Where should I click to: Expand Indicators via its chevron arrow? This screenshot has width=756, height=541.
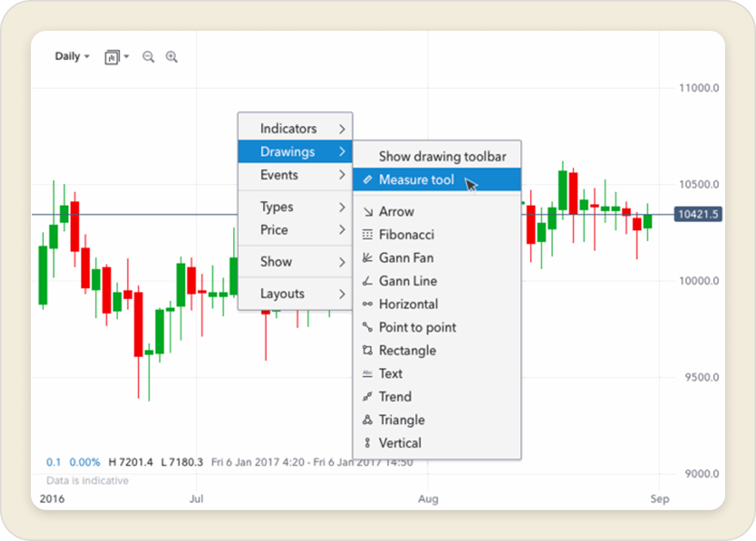click(342, 129)
